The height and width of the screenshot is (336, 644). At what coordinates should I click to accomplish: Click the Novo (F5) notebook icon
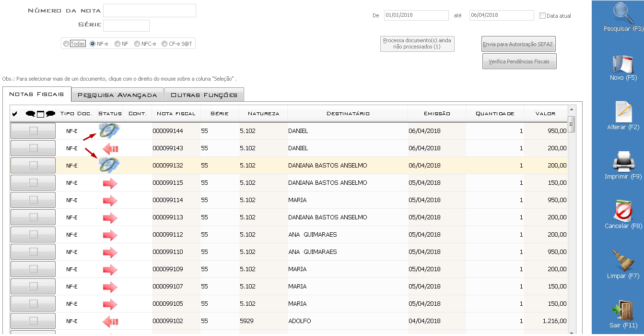point(623,63)
